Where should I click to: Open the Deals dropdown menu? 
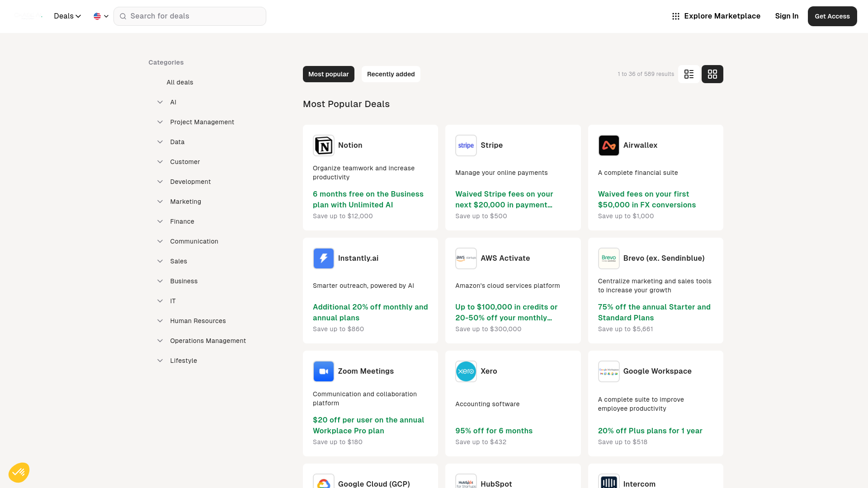[x=67, y=16]
